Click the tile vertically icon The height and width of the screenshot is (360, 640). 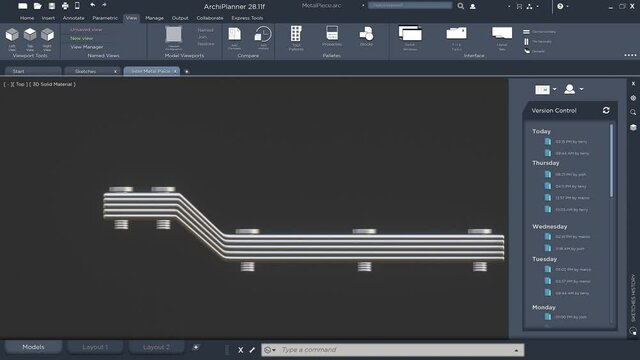[527, 42]
